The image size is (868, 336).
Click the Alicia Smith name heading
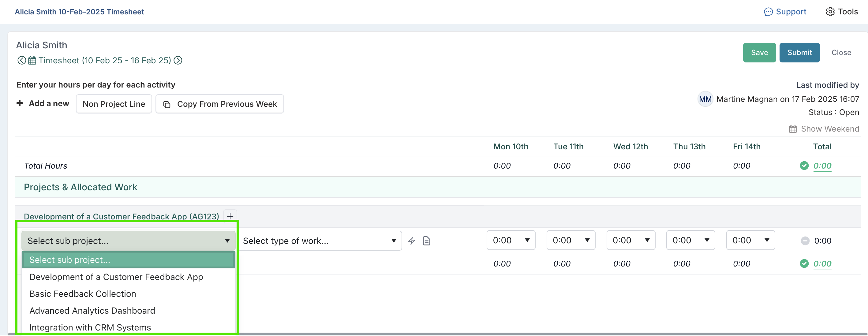[x=42, y=45]
